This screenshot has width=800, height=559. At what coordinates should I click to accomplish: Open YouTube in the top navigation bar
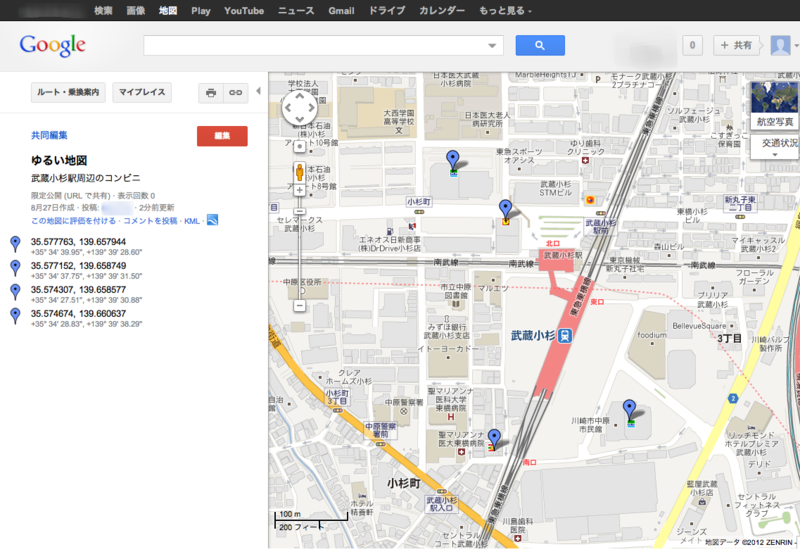pyautogui.click(x=244, y=10)
